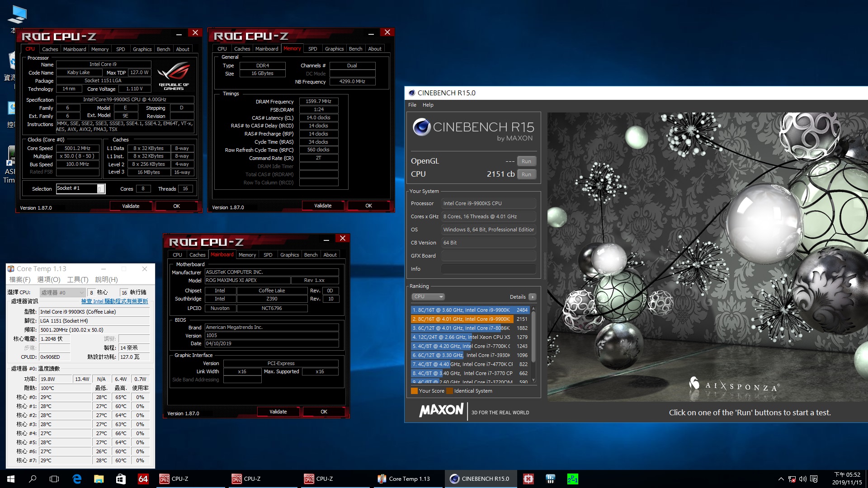Open AIDA64 taskbar icon
The image size is (868, 488).
[143, 479]
